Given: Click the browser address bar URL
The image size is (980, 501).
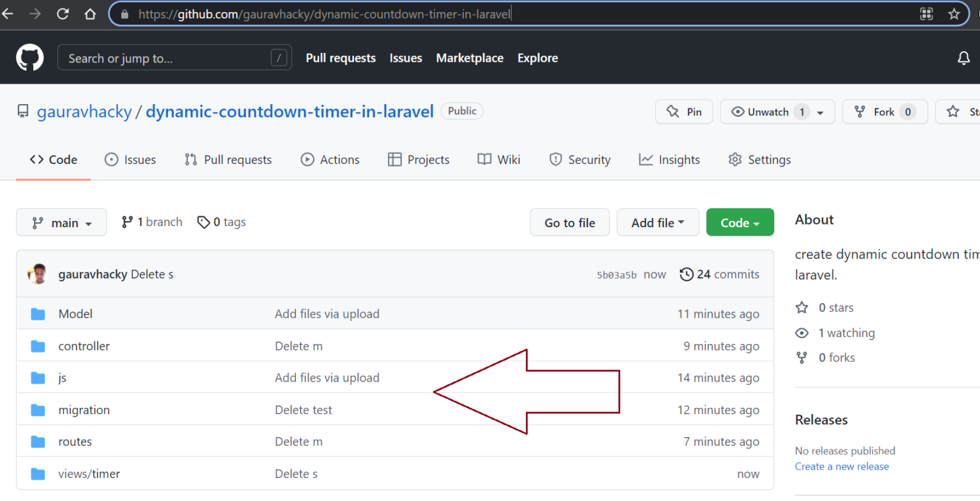Looking at the screenshot, I should pyautogui.click(x=325, y=14).
